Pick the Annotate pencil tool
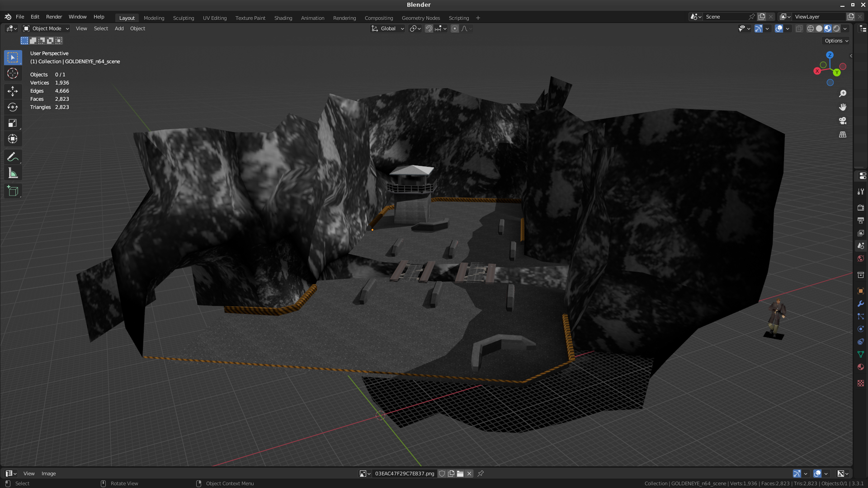 [x=13, y=157]
